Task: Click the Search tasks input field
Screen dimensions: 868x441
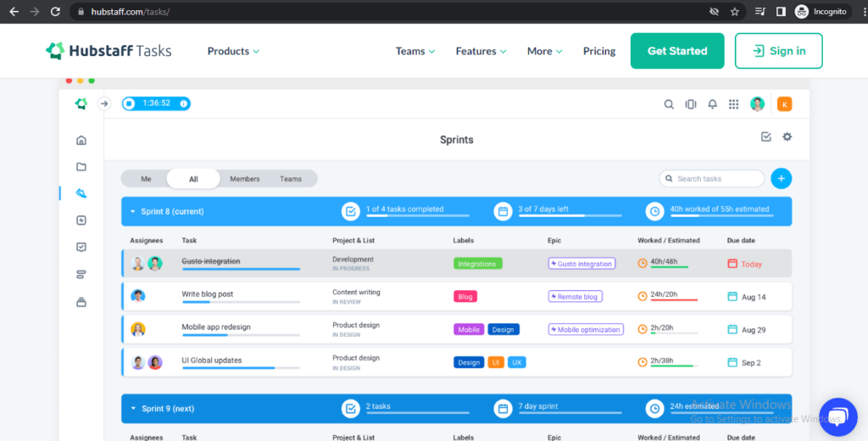Action: [717, 179]
